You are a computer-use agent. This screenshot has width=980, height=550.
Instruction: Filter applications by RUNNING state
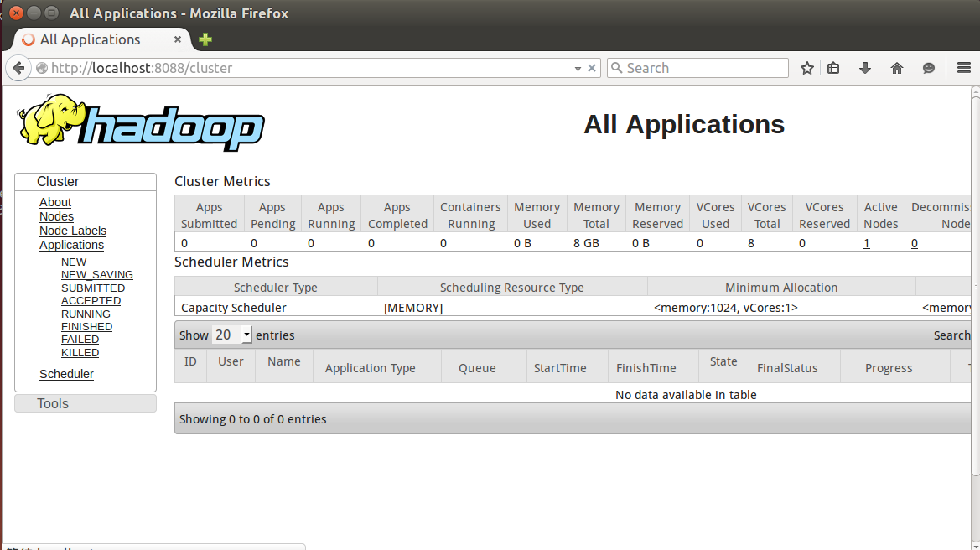[86, 314]
